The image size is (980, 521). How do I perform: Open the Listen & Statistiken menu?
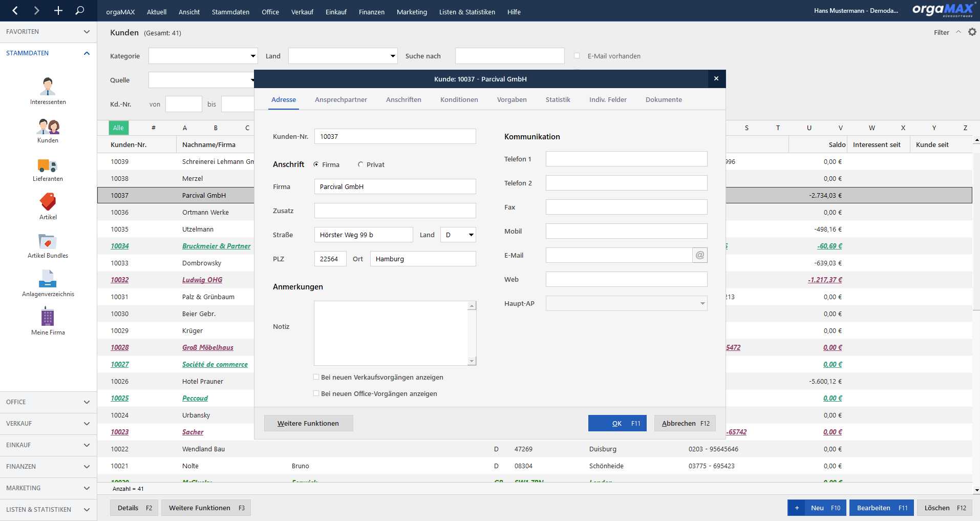[467, 12]
